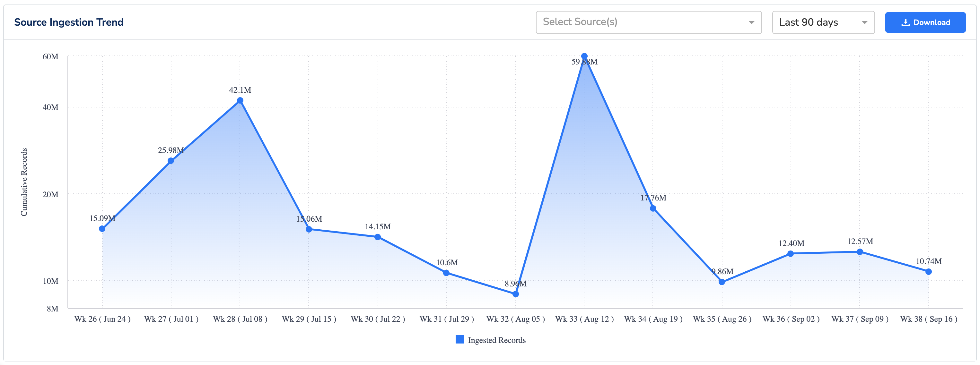Click the 60M y-axis tick label
This screenshot has width=980, height=365.
coord(51,56)
